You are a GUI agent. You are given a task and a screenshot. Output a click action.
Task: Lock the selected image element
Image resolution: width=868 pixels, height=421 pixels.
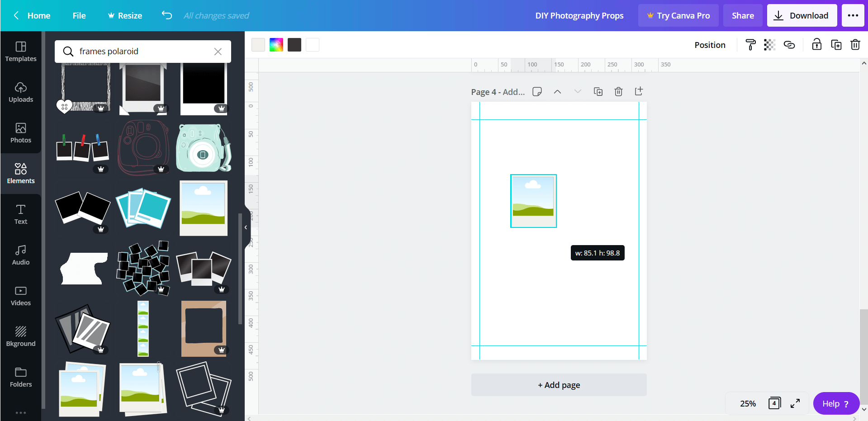816,45
